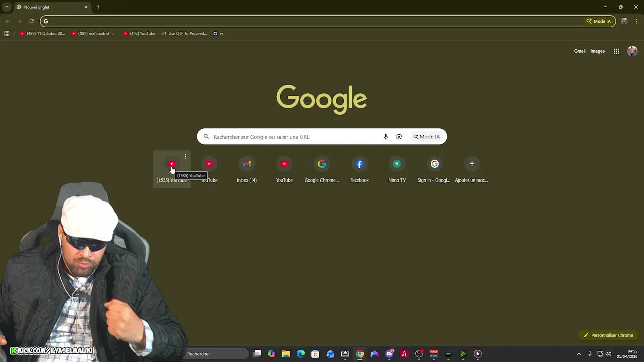
Task: Open Copilot from the taskbar
Action: coord(271,354)
